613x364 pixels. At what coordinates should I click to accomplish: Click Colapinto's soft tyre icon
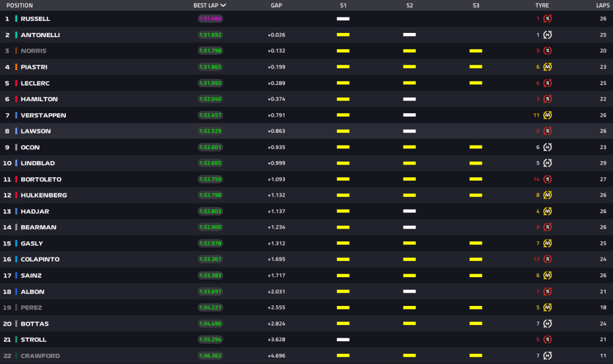547,259
